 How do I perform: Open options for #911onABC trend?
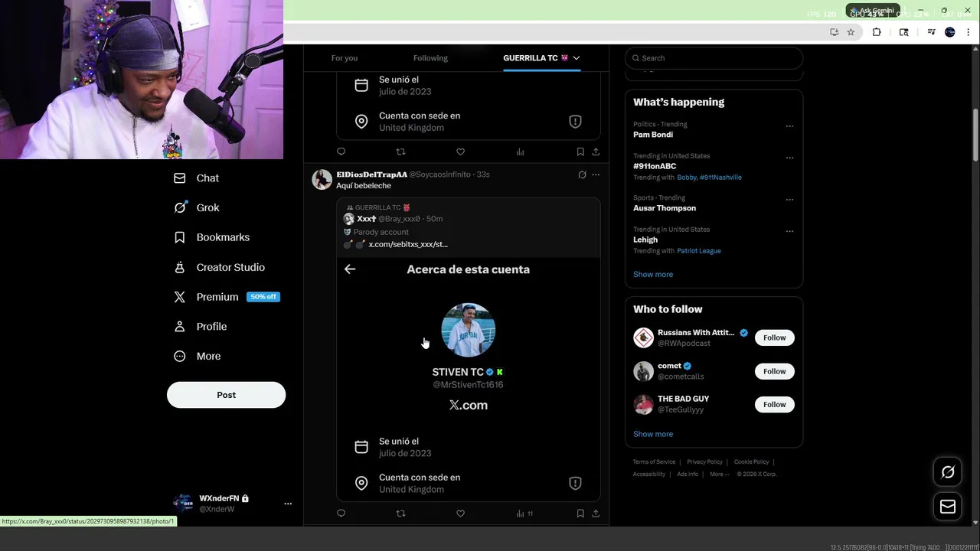point(789,158)
